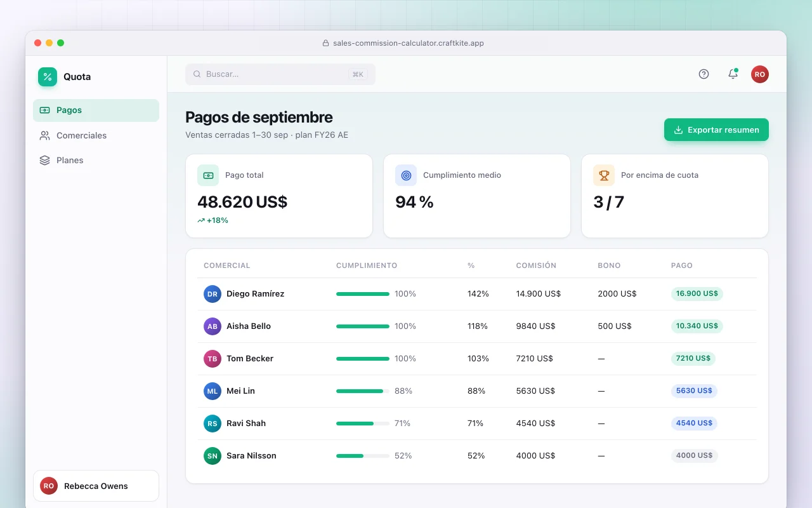The width and height of the screenshot is (812, 508).
Task: Export the summary with Exportar resumen
Action: (x=716, y=130)
